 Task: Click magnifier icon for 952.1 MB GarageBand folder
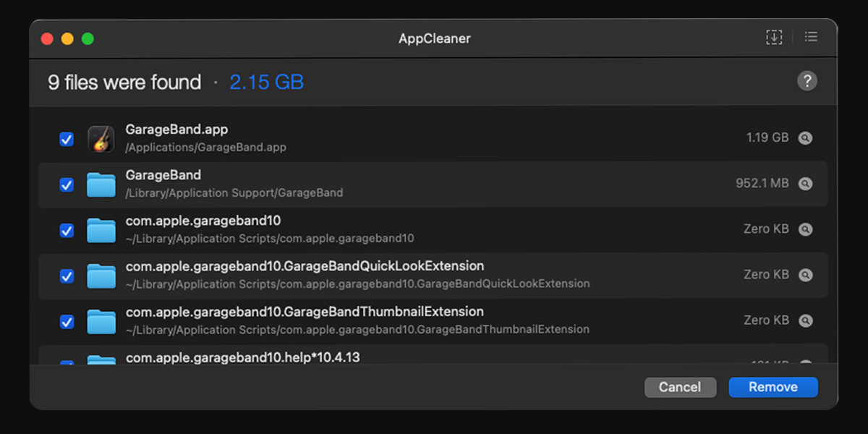pyautogui.click(x=805, y=184)
